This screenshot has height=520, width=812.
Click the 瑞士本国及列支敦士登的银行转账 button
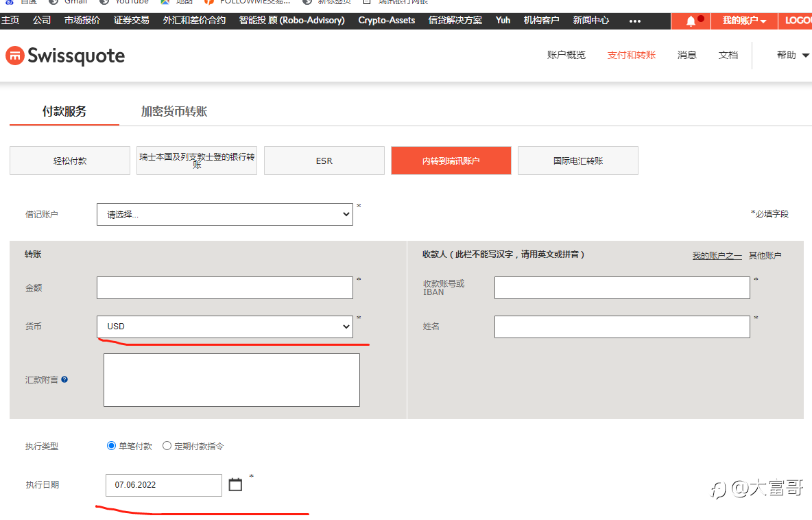coord(197,161)
